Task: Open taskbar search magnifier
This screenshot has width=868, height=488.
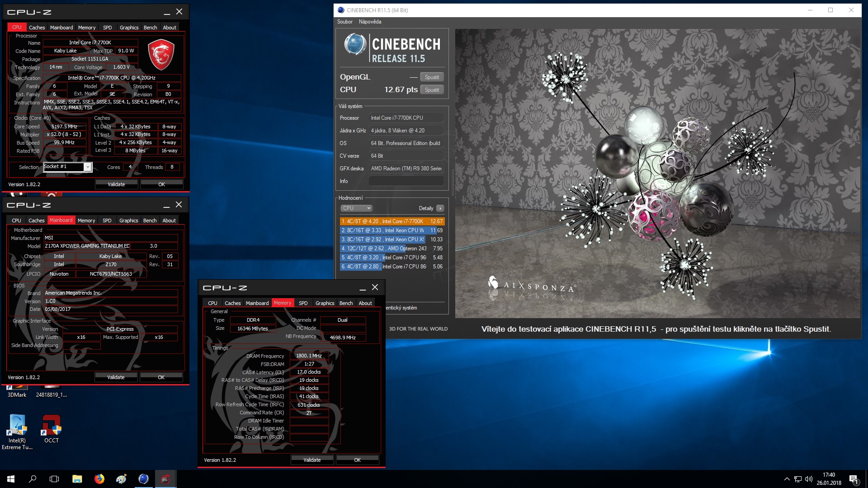Action: point(33,479)
